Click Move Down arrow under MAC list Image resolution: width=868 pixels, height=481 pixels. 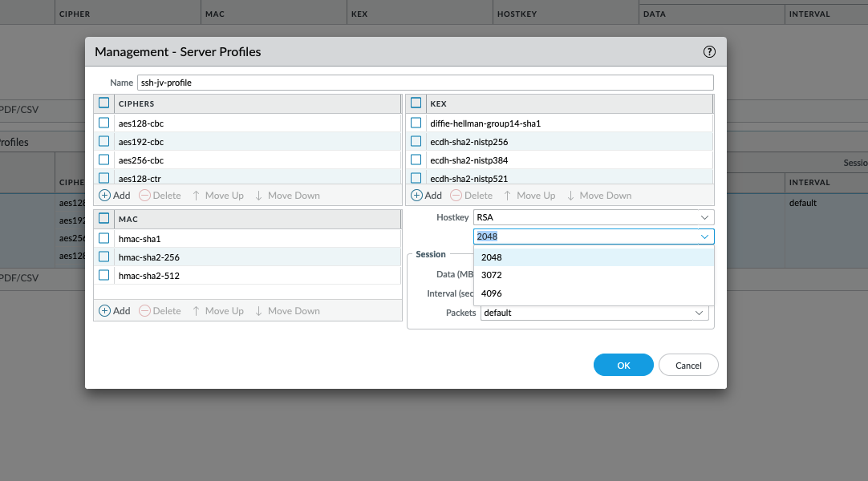tap(259, 311)
